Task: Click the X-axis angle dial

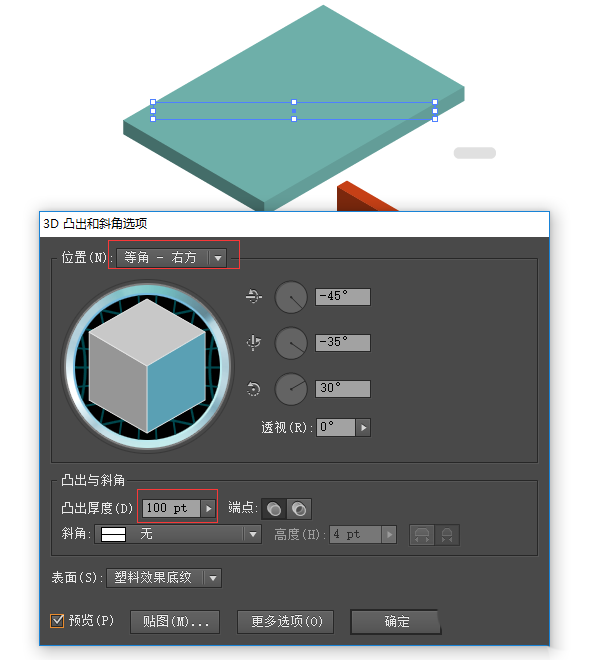Action: click(x=291, y=297)
